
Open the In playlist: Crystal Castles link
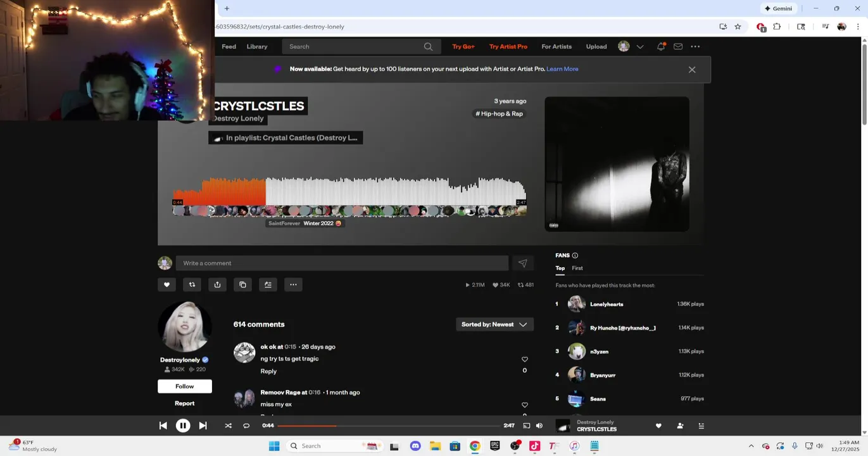point(286,138)
